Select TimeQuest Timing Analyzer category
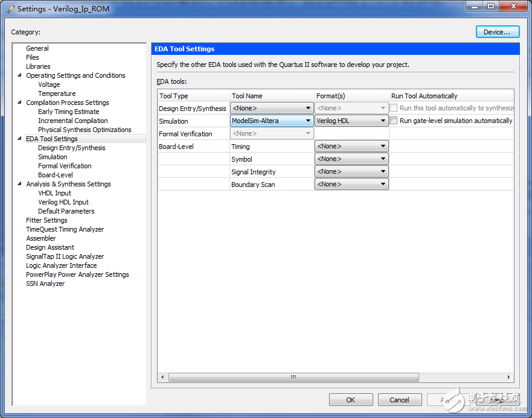Image resolution: width=532 pixels, height=418 pixels. [x=65, y=229]
